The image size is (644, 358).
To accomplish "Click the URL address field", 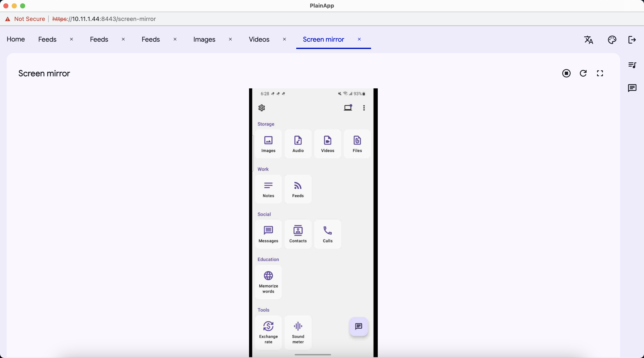I will click(x=104, y=19).
